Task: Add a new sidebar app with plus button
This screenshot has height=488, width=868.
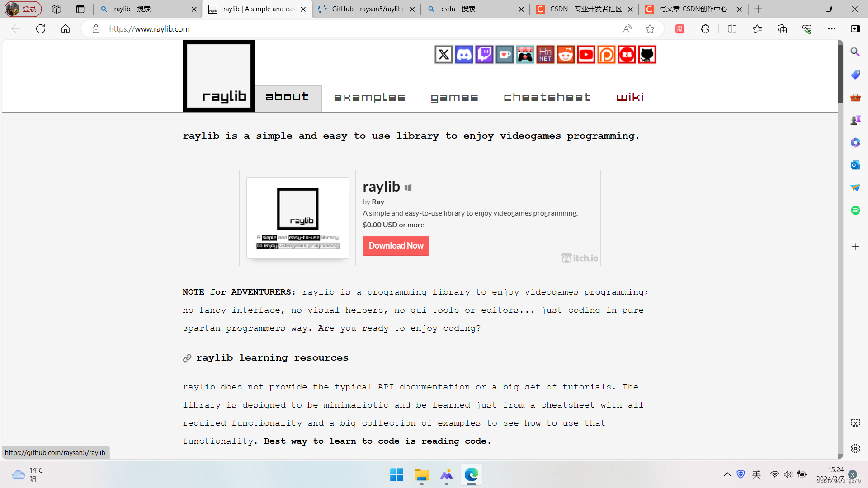Action: pyautogui.click(x=854, y=247)
